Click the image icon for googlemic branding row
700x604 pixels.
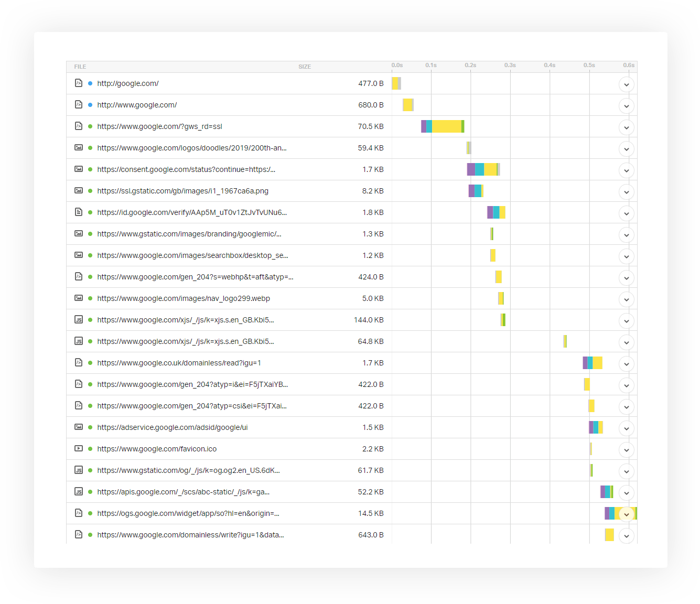click(79, 233)
